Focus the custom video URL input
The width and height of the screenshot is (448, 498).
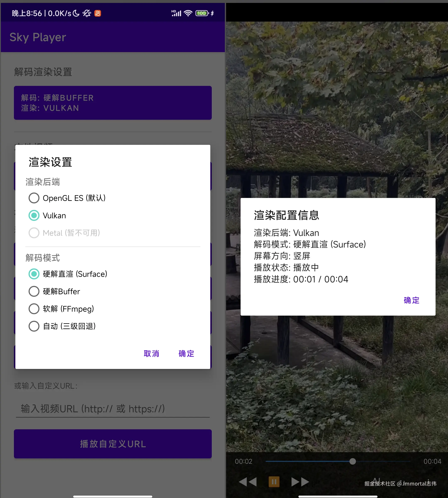point(113,409)
